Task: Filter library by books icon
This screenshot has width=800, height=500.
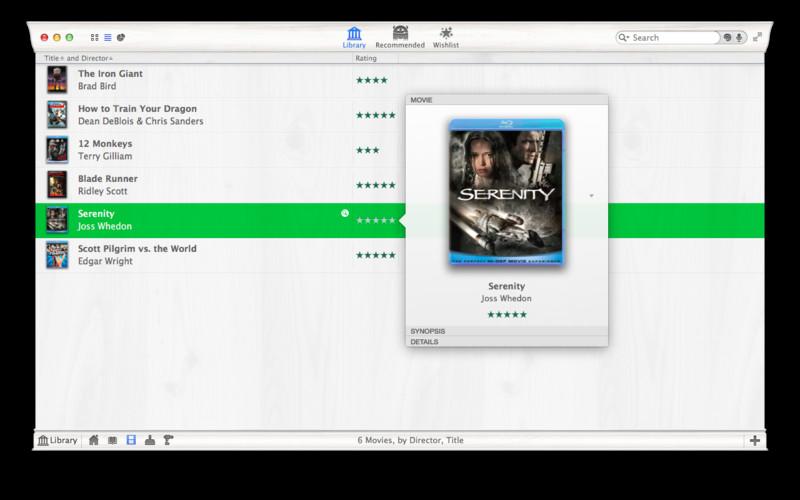Action: tap(112, 440)
